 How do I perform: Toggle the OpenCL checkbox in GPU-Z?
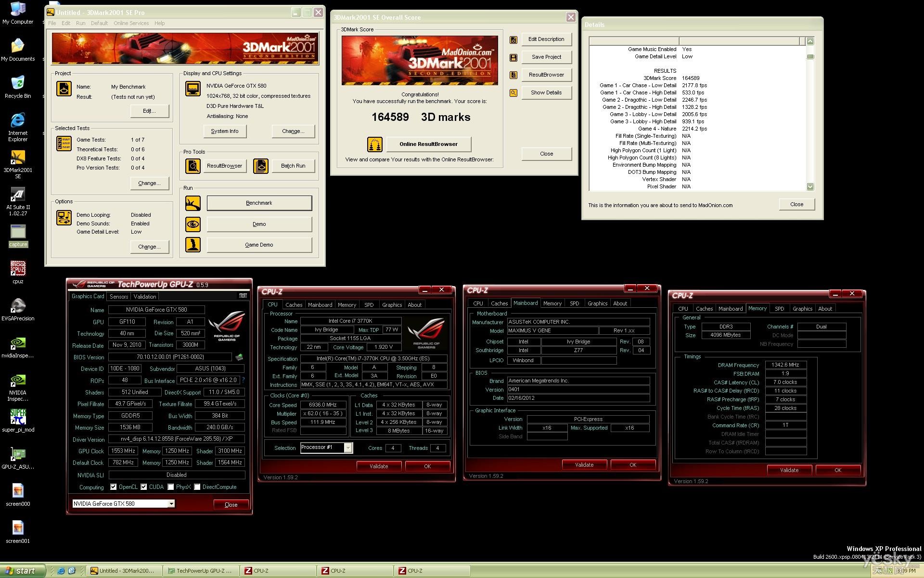point(114,487)
